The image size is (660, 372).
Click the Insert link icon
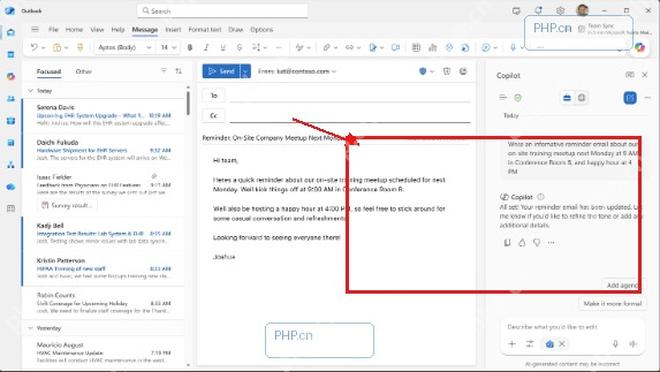tap(349, 48)
